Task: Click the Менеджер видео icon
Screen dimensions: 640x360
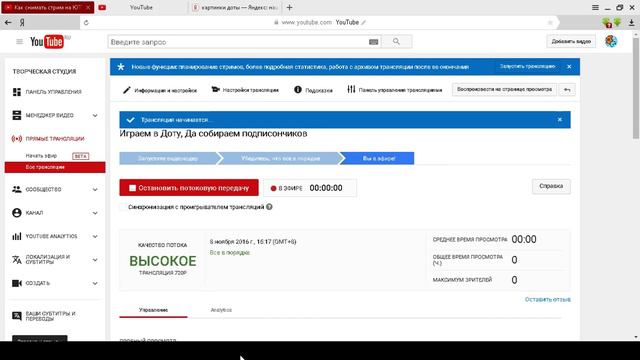Action: tap(17, 115)
